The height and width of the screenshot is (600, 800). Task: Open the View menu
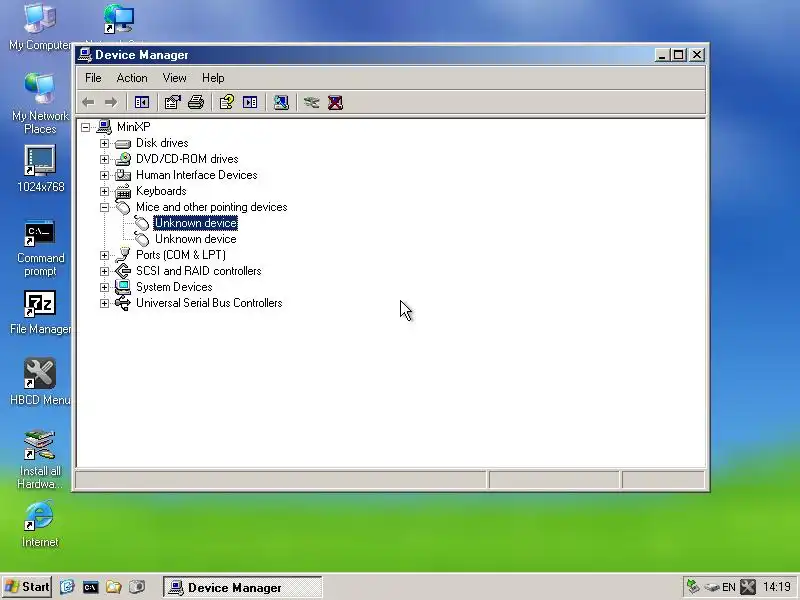pos(174,78)
